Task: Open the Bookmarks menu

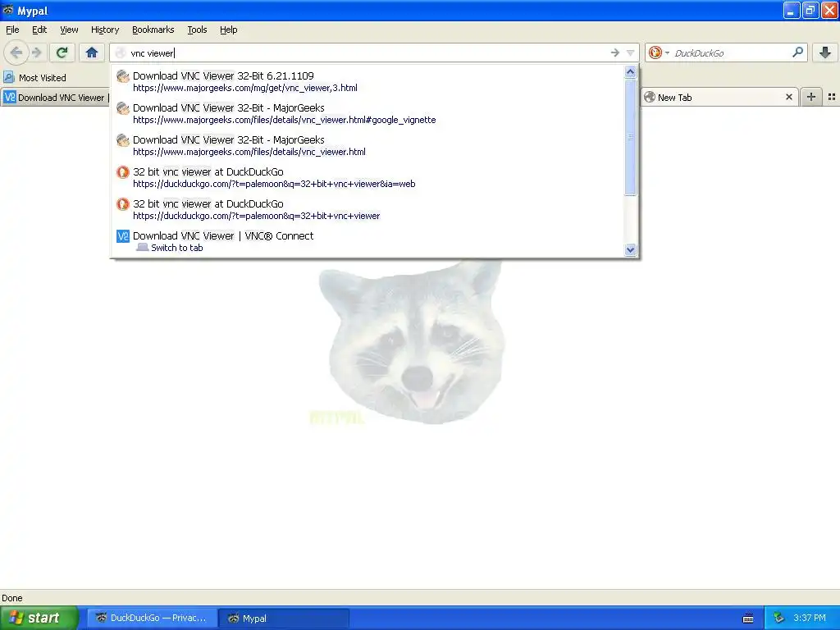Action: pos(153,30)
